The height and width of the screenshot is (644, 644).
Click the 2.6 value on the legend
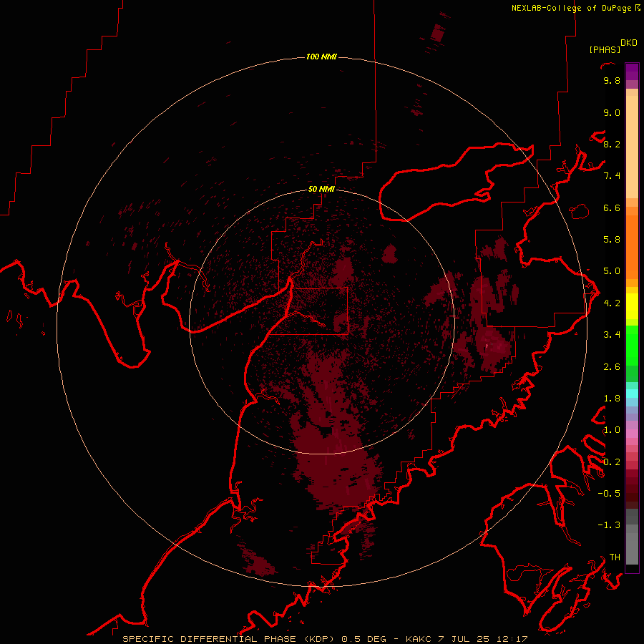[612, 367]
